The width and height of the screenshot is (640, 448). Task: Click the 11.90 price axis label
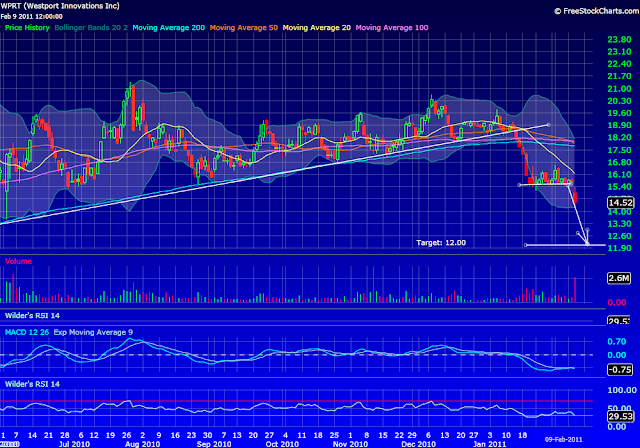(x=619, y=248)
